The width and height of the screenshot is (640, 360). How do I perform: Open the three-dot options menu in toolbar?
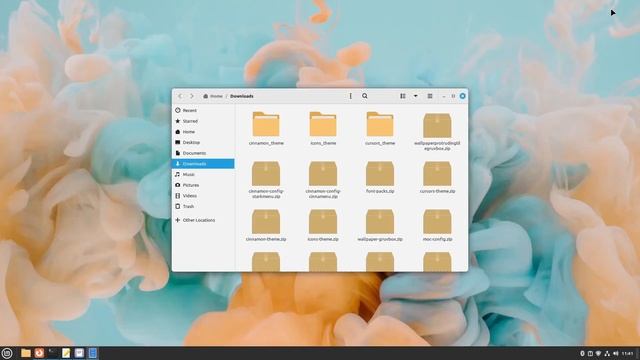[350, 96]
